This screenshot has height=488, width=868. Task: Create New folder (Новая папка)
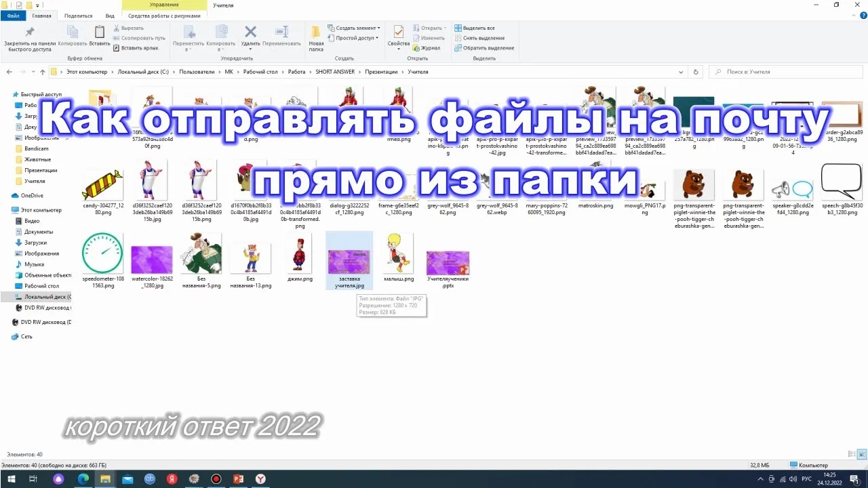316,38
